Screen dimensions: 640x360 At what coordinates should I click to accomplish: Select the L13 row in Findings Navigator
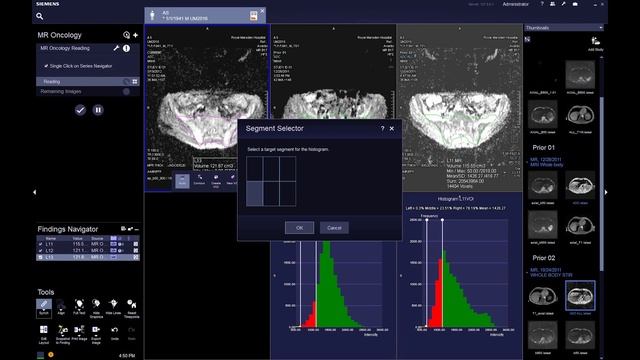click(88, 258)
